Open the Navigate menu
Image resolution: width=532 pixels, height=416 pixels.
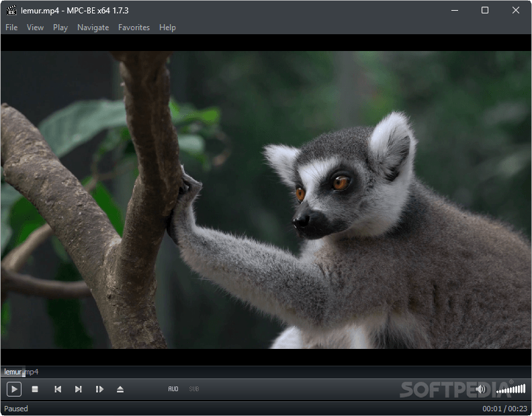(93, 28)
